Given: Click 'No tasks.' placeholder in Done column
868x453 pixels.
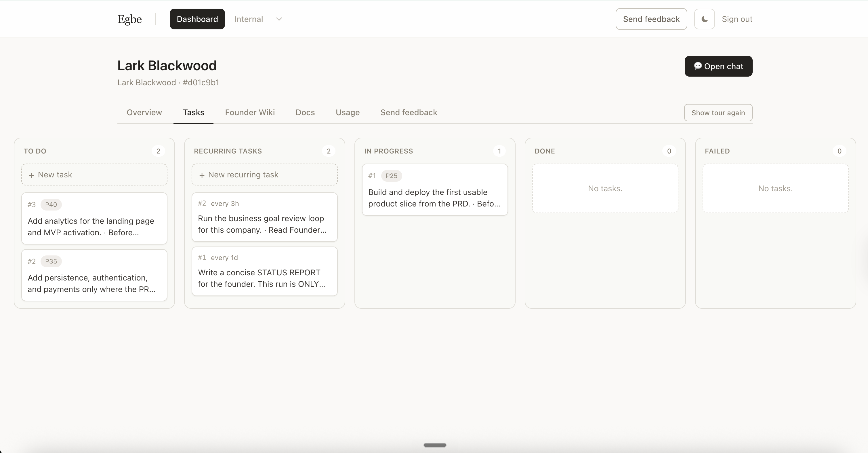Looking at the screenshot, I should 605,189.
